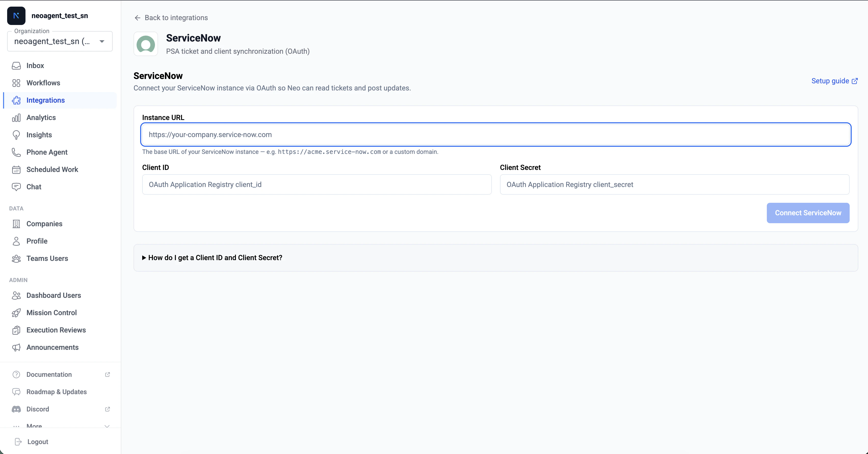Image resolution: width=868 pixels, height=454 pixels.
Task: Click the Analytics bar chart icon
Action: (x=16, y=117)
